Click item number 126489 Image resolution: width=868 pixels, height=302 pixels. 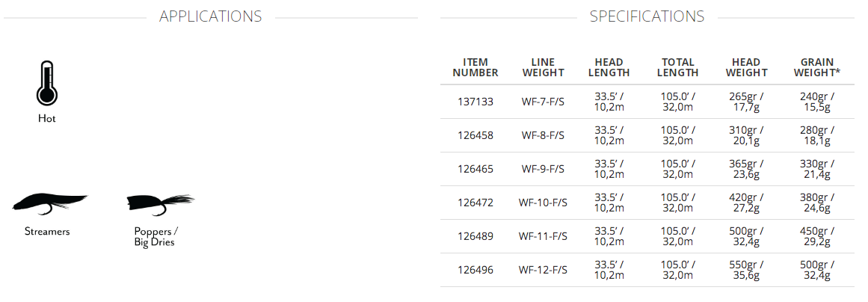point(475,236)
